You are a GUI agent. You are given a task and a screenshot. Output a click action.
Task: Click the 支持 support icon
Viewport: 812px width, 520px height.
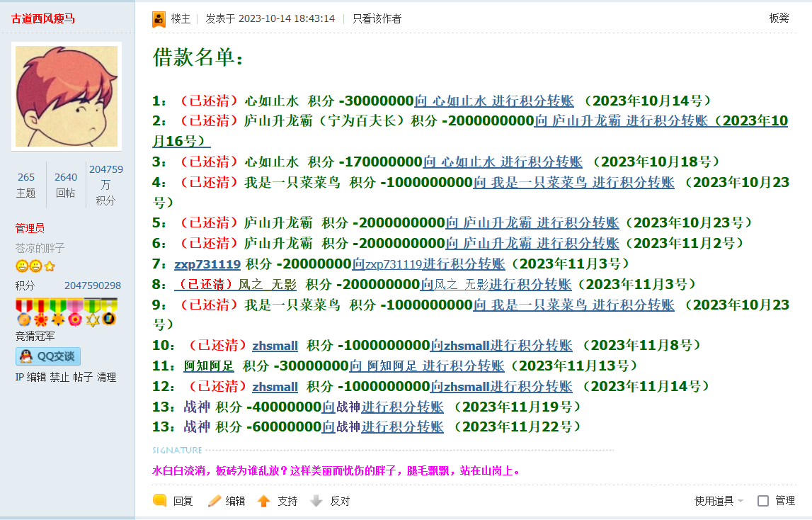(x=263, y=500)
